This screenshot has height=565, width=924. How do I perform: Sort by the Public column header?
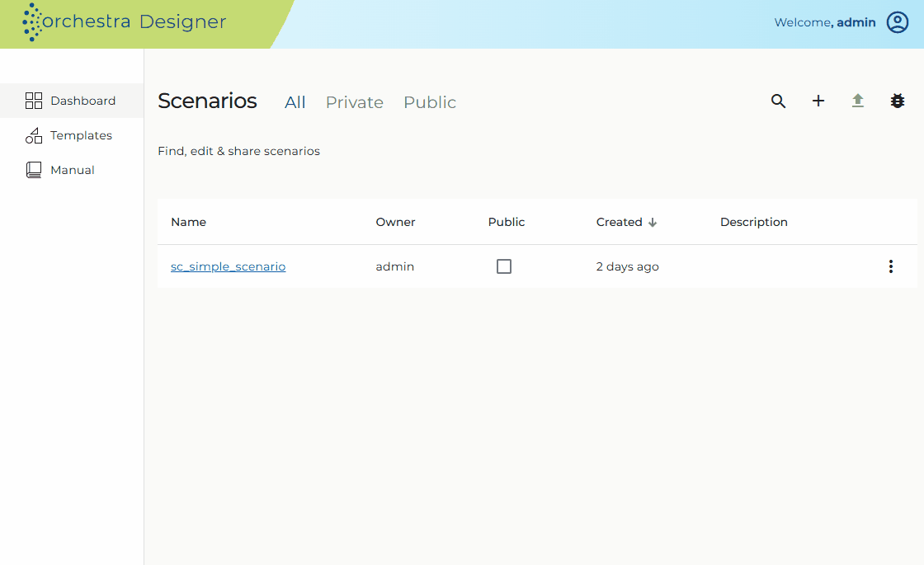pyautogui.click(x=507, y=222)
